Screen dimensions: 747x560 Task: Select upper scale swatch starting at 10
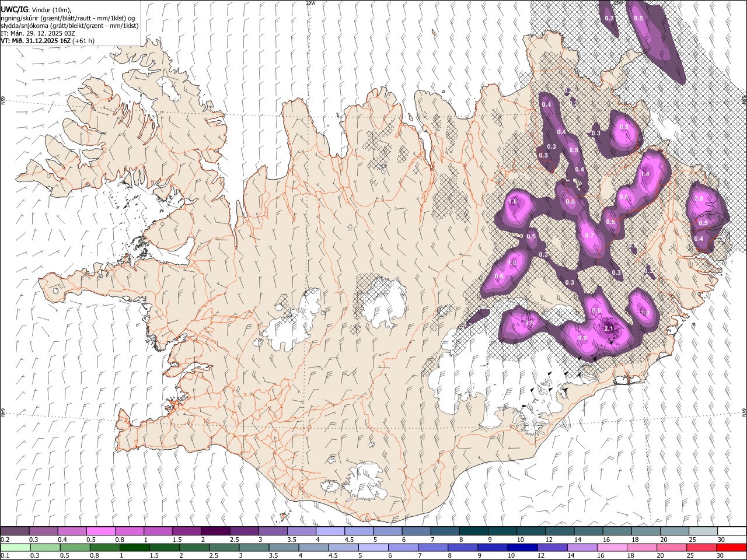(x=530, y=531)
